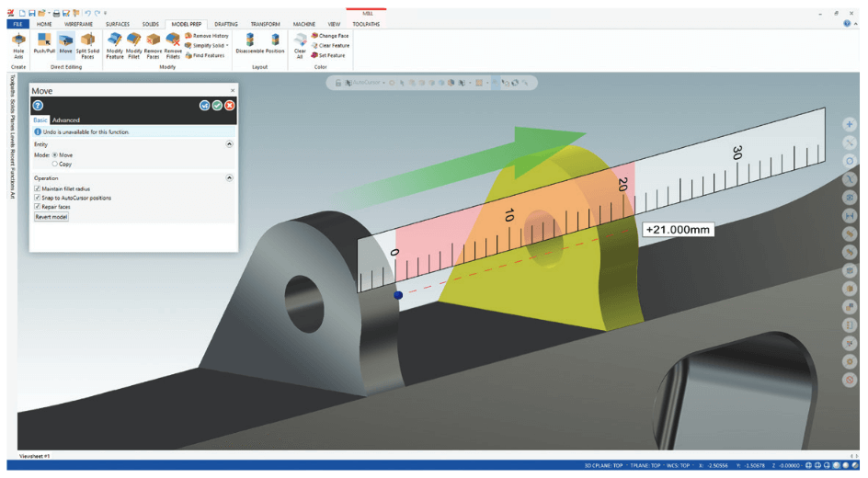Click the green OK checkmark in Move panel

point(217,105)
